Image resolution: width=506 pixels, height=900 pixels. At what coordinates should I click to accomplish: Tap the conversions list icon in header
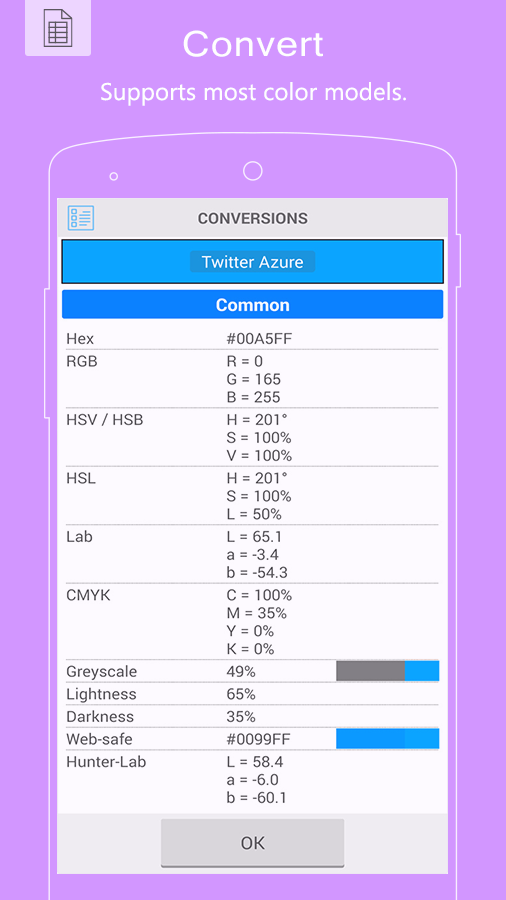pyautogui.click(x=81, y=218)
